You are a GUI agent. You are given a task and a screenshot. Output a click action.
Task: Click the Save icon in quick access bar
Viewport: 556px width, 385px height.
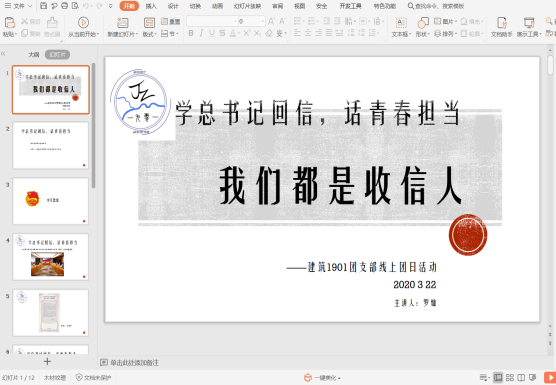[x=43, y=6]
